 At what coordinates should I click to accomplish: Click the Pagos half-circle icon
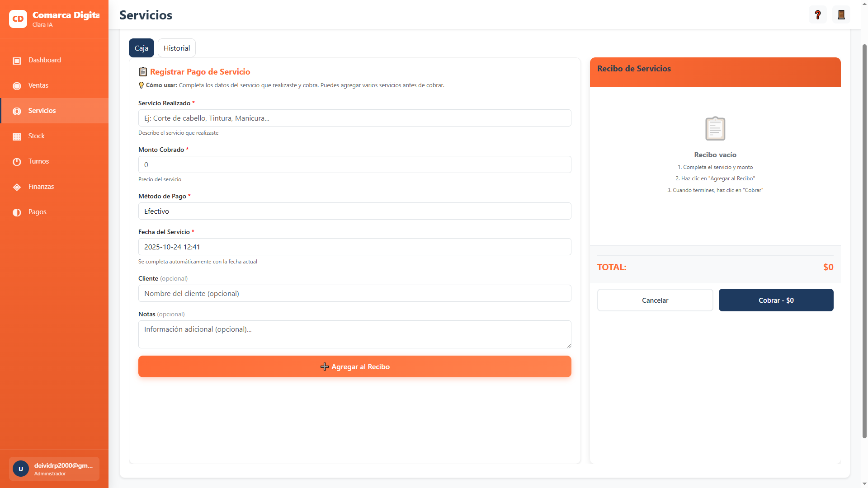point(17,212)
